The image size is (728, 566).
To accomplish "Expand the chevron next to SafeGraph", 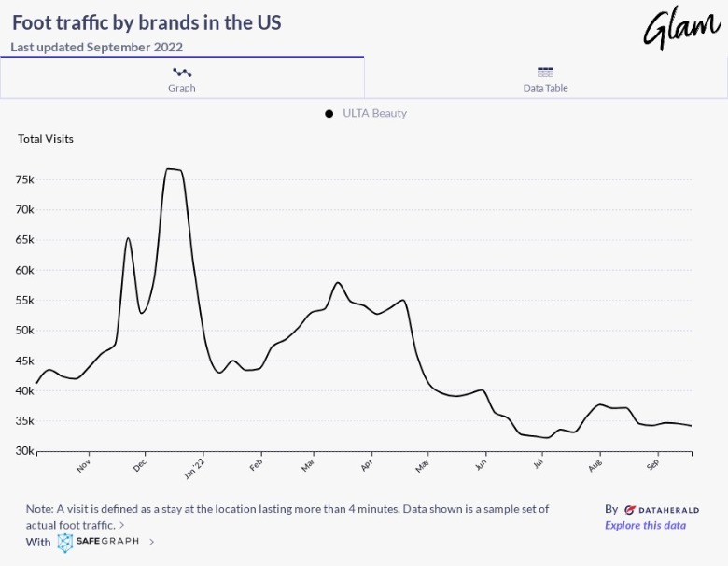I will tap(152, 542).
